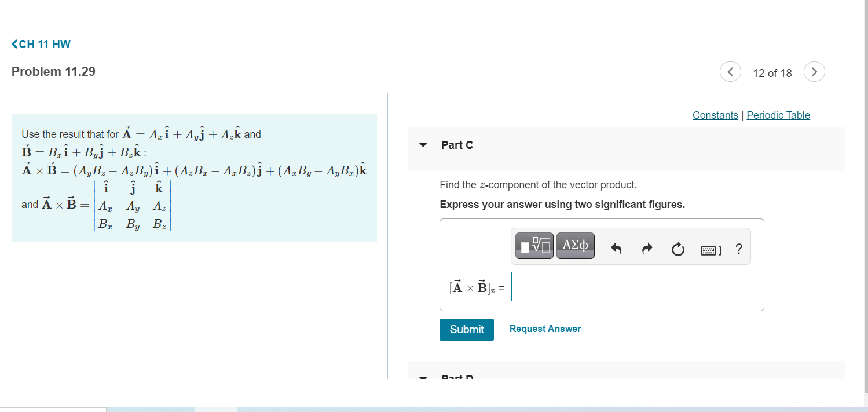Undo the last answer edit

pos(617,248)
